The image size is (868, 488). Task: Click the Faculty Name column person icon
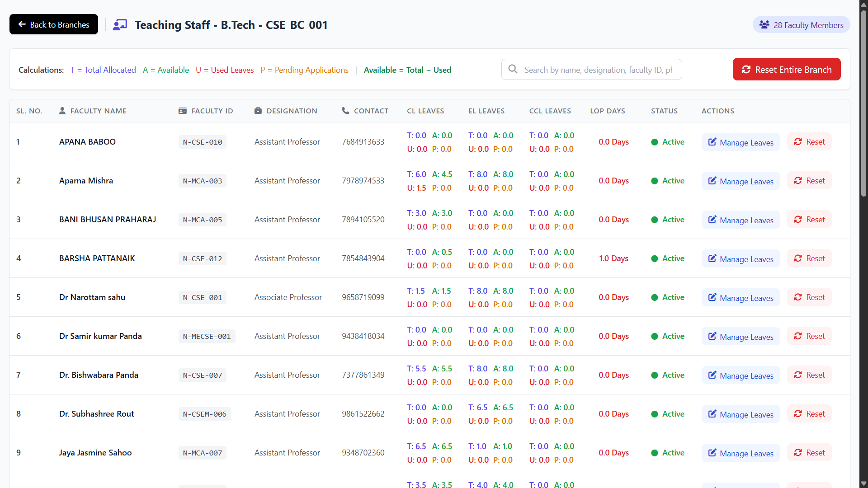coord(62,111)
